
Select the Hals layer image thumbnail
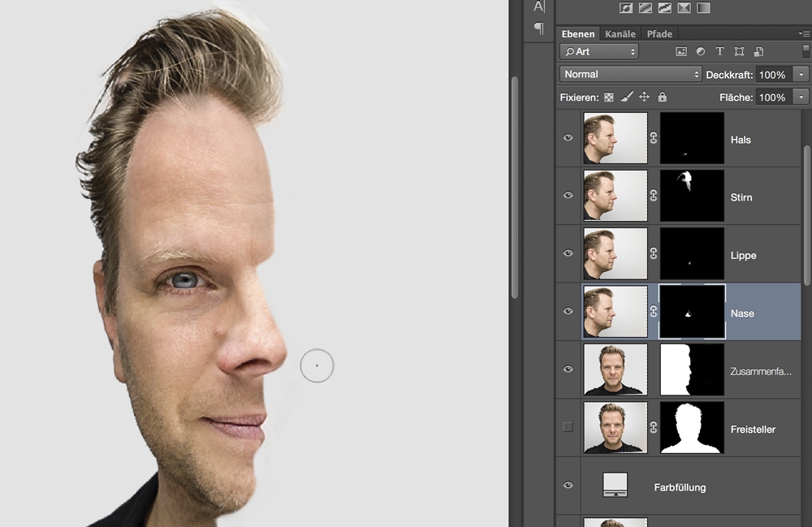(615, 138)
